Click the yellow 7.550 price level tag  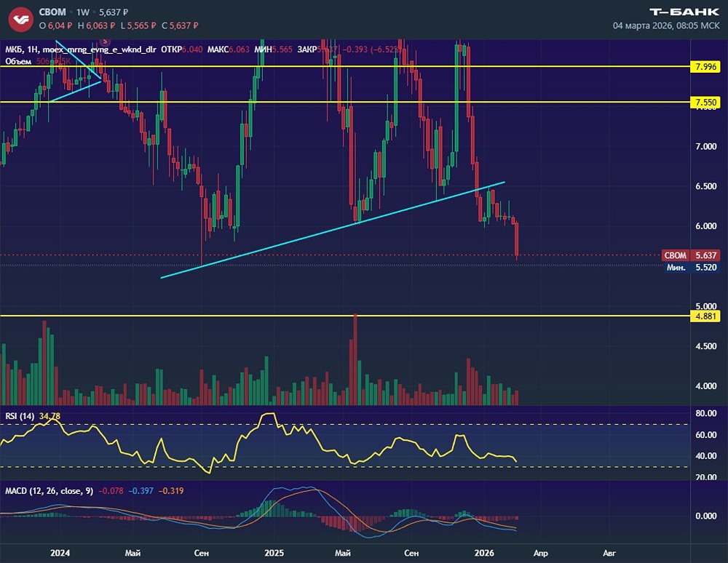(x=705, y=103)
